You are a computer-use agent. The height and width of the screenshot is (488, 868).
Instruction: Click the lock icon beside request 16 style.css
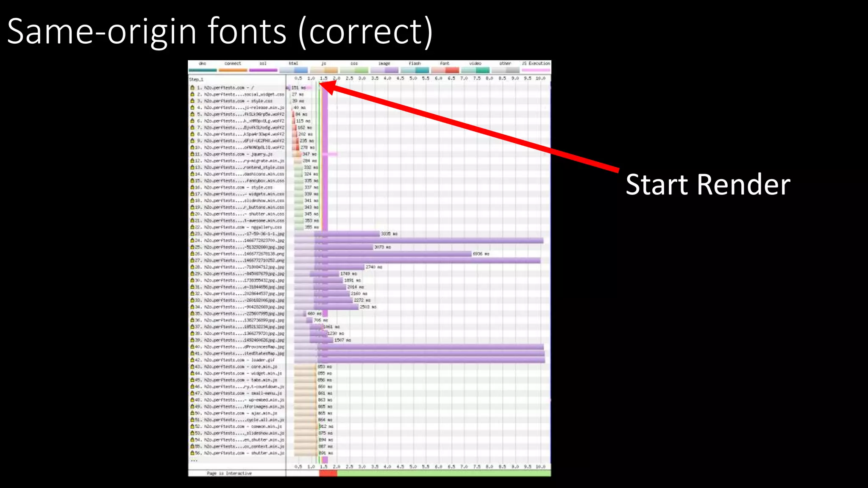pos(192,187)
